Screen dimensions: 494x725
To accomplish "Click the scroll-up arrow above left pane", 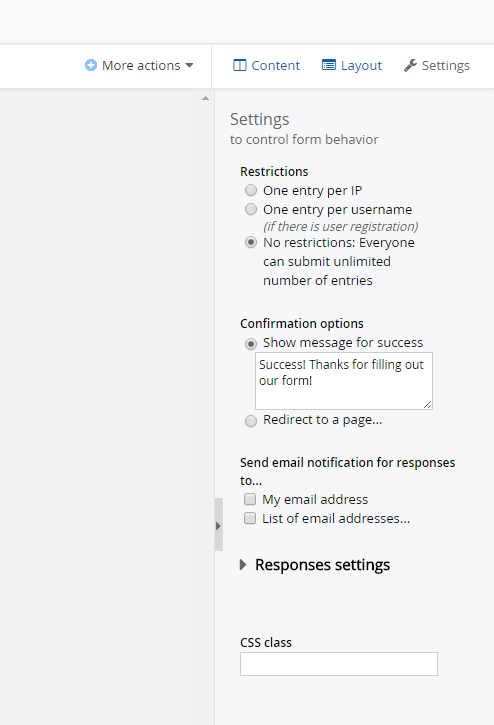I will (x=205, y=98).
